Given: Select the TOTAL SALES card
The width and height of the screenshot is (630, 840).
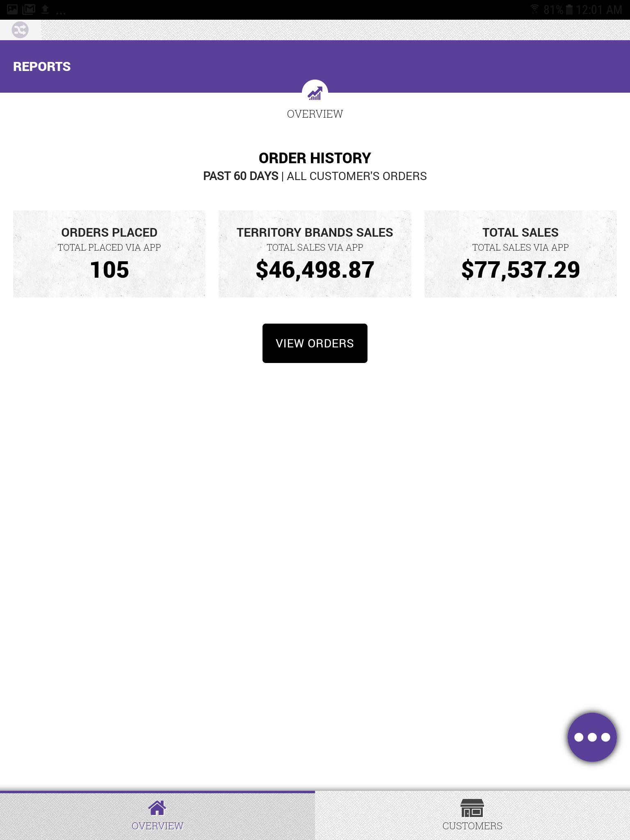Looking at the screenshot, I should [x=520, y=254].
